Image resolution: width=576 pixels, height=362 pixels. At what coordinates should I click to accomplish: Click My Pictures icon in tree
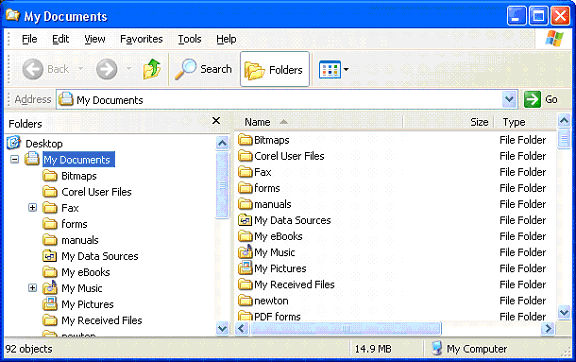(x=50, y=304)
